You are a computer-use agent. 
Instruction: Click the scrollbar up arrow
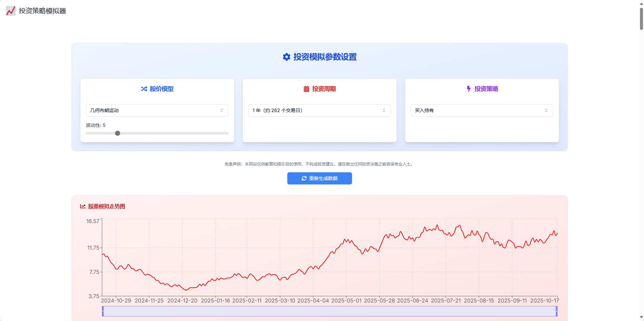click(641, 4)
